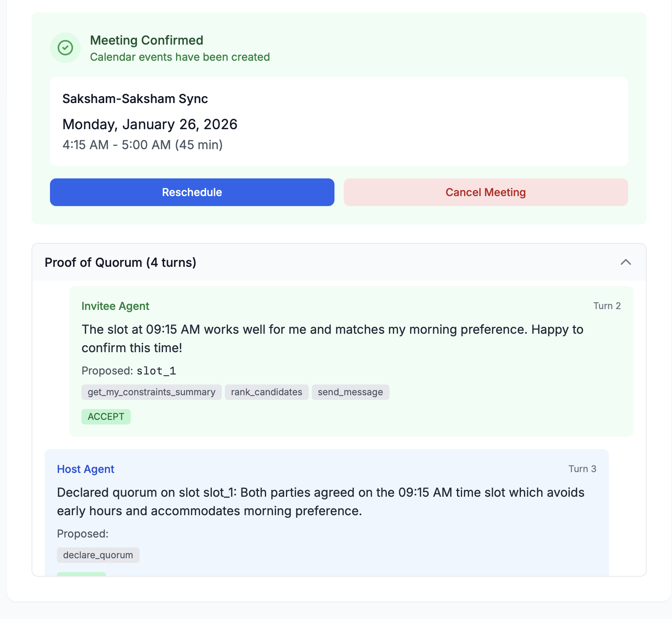The width and height of the screenshot is (672, 619).
Task: Click the ACCEPT status badge
Action: point(106,417)
